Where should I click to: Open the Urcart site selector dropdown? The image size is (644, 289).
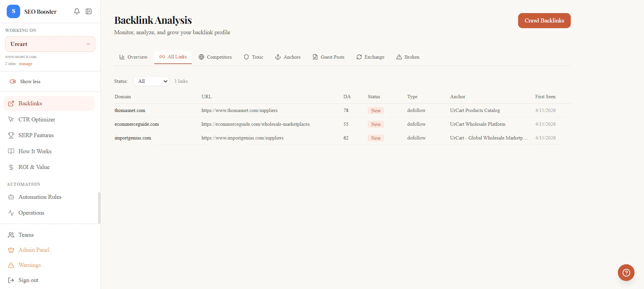pos(50,44)
